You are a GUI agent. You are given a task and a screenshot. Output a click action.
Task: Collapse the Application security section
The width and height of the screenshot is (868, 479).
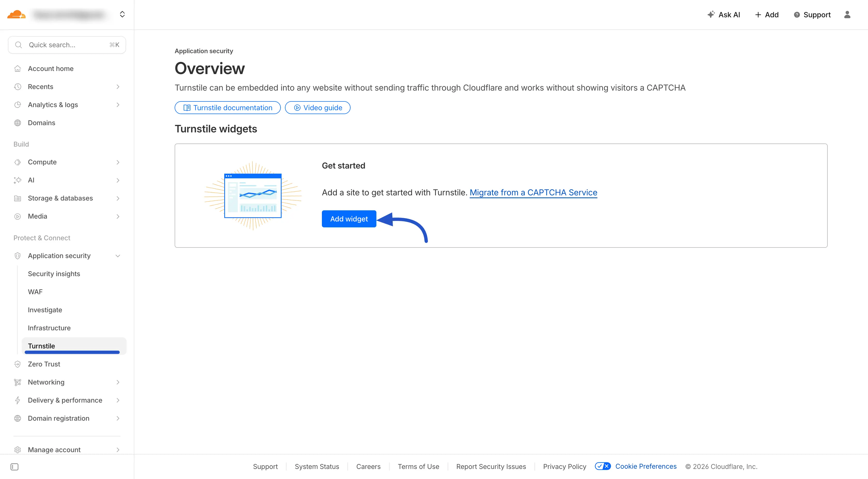tap(118, 256)
